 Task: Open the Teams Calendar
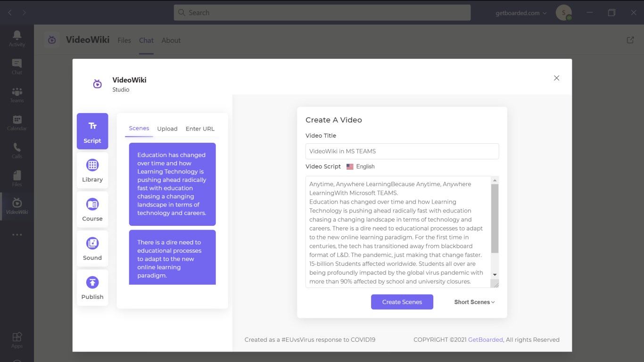pyautogui.click(x=17, y=123)
